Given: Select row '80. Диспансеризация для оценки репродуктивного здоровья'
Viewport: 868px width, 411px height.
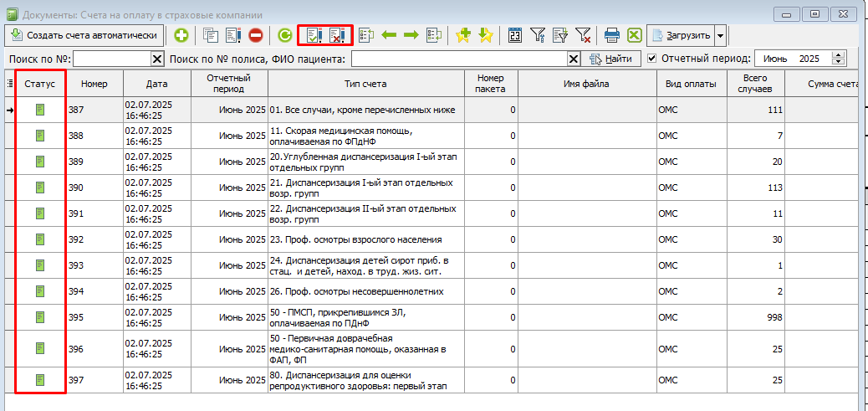Looking at the screenshot, I should [431, 380].
